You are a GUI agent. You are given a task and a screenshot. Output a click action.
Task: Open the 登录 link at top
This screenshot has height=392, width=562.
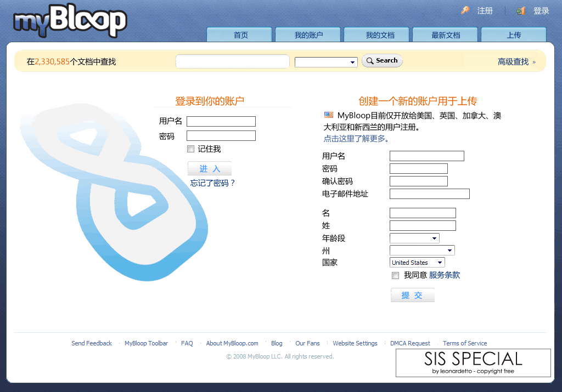coord(541,11)
